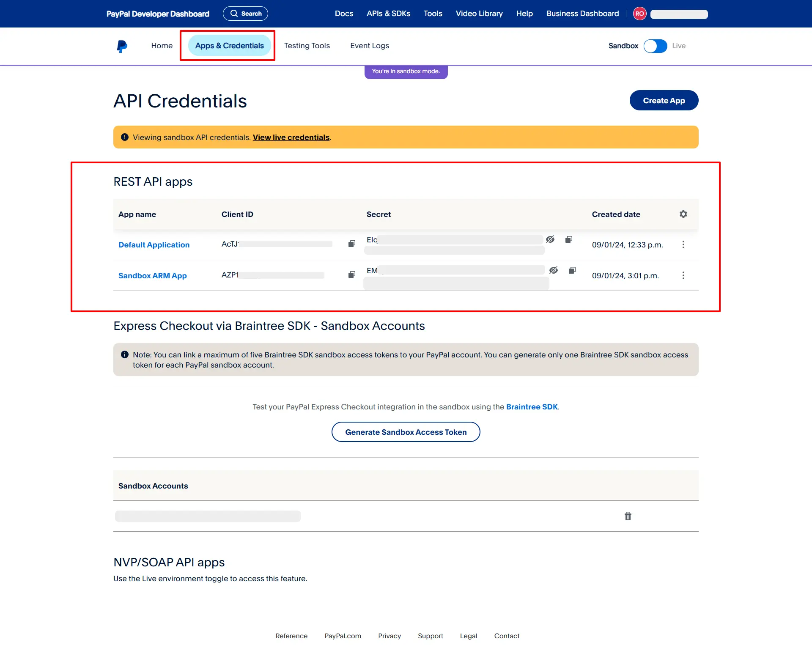The image size is (812, 648).
Task: Click the info icon in the Braintree note
Action: [x=124, y=354]
